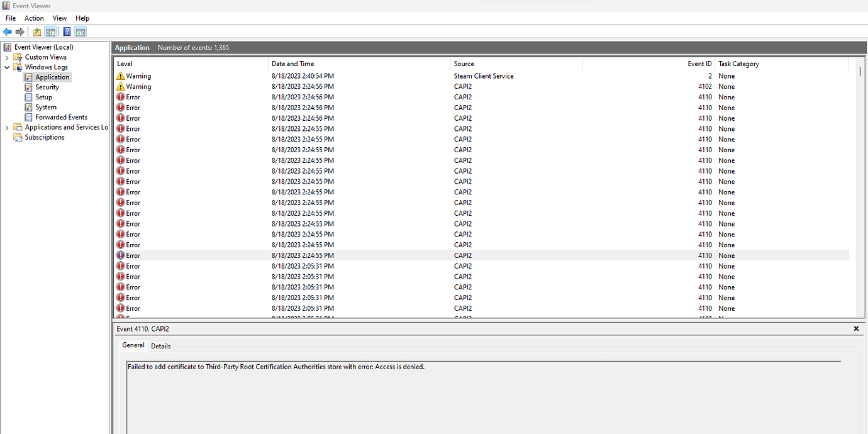Select the Steam Client Service warning event
868x434 pixels.
pos(483,76)
